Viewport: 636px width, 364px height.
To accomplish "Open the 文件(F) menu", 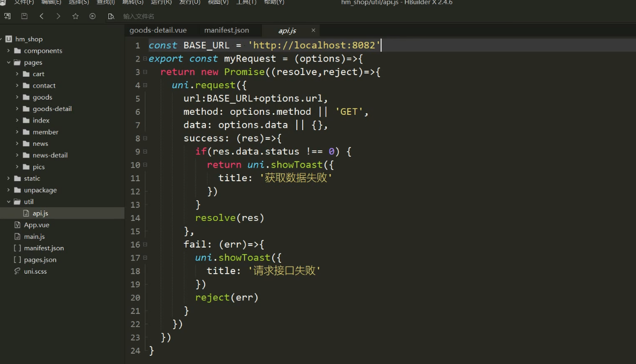I will tap(24, 2).
